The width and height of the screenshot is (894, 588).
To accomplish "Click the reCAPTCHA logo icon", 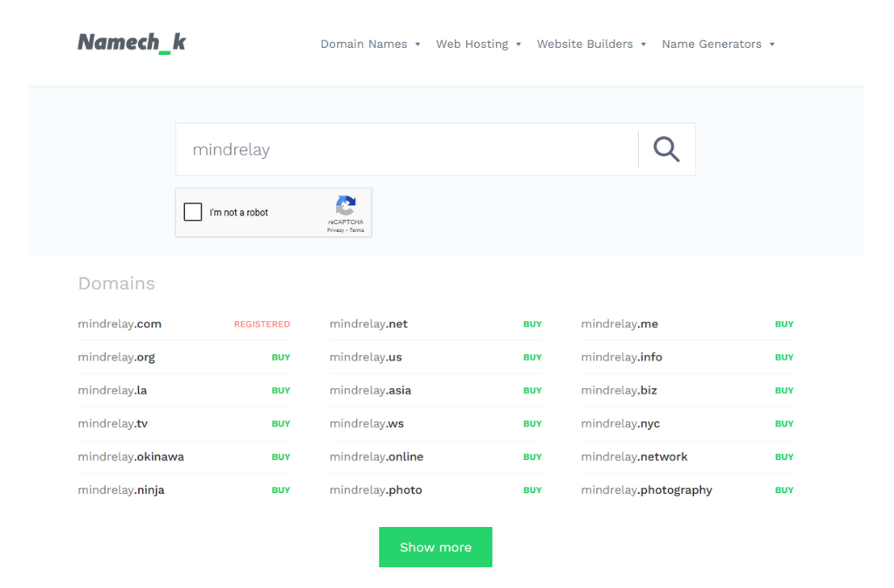I will (346, 206).
